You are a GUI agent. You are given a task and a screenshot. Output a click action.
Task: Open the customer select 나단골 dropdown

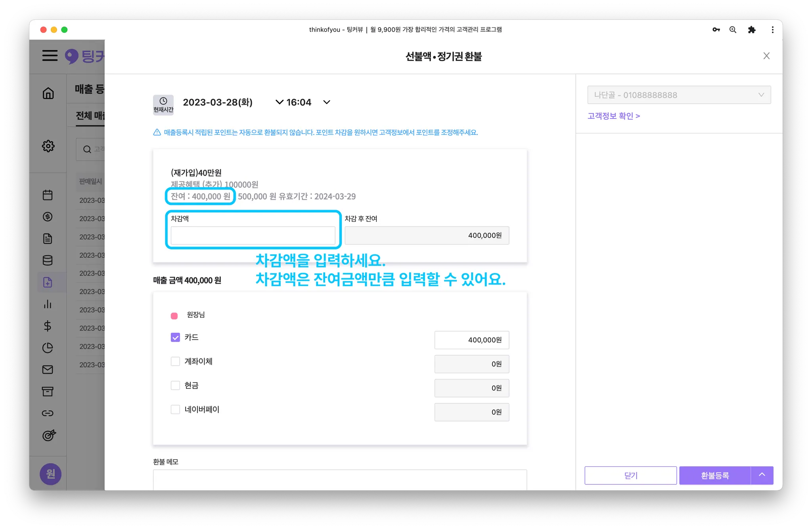pyautogui.click(x=679, y=95)
